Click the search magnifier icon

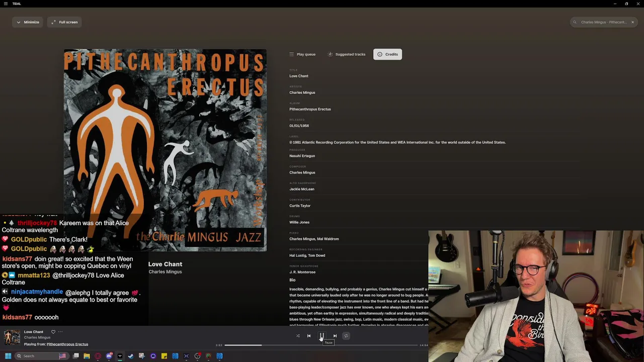[x=575, y=22]
